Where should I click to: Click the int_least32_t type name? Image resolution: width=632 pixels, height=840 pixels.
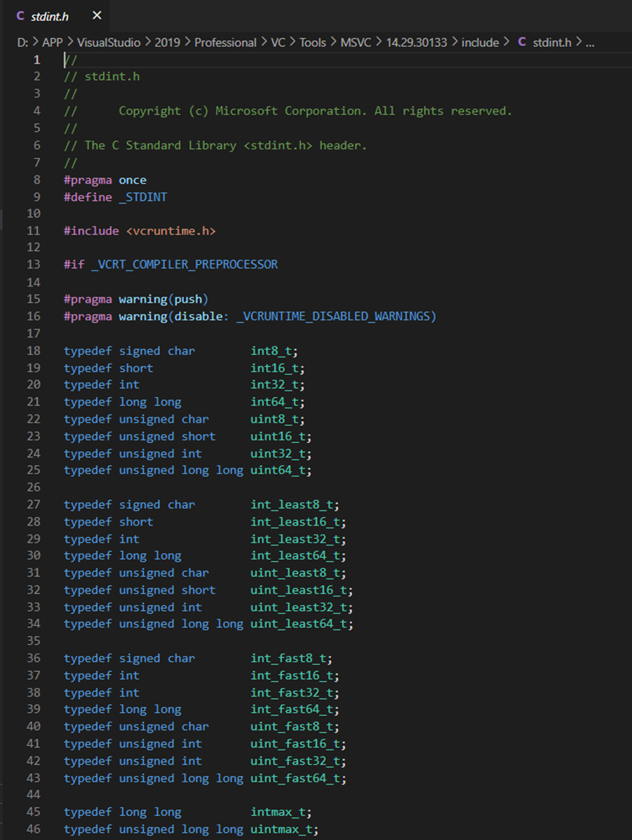tap(295, 539)
